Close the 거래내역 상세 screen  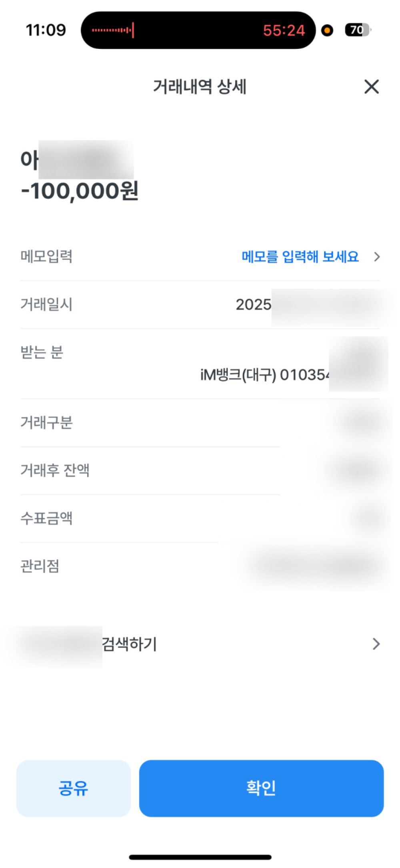pyautogui.click(x=371, y=86)
